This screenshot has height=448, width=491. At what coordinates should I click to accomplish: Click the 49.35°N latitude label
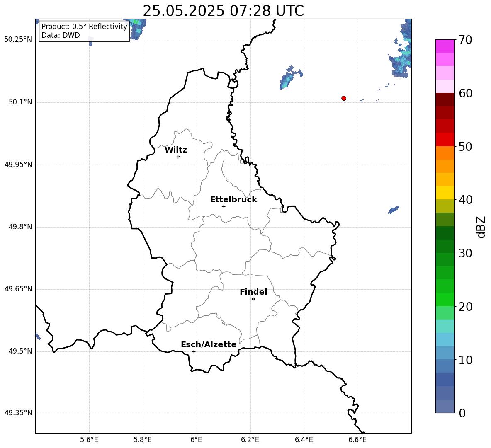[18, 413]
